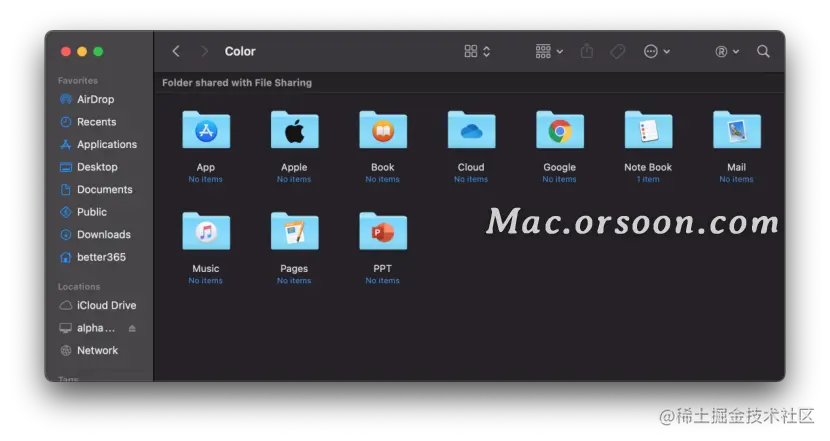The height and width of the screenshot is (441, 830).
Task: Click the "Mail" folder name
Action: [736, 167]
